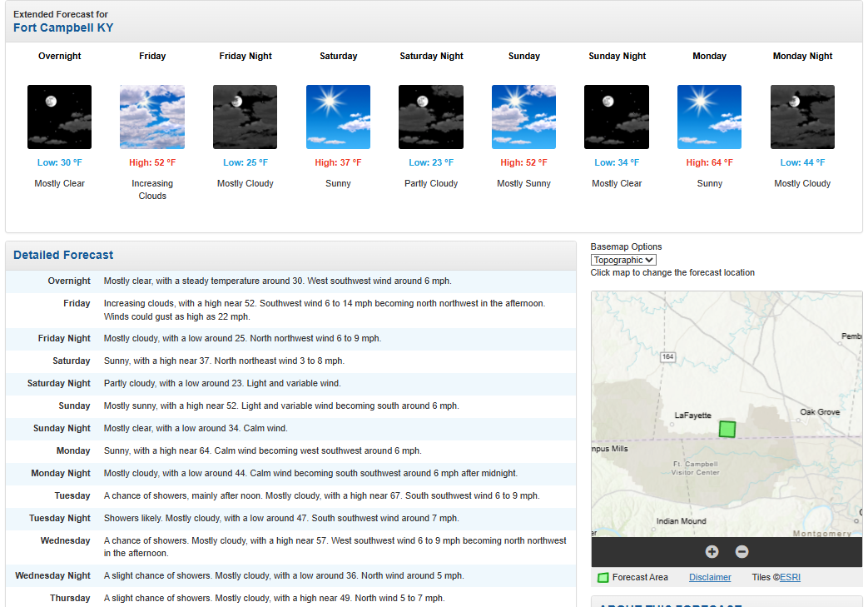Click Oak Grove on the map
The image size is (868, 607).
[x=820, y=412]
